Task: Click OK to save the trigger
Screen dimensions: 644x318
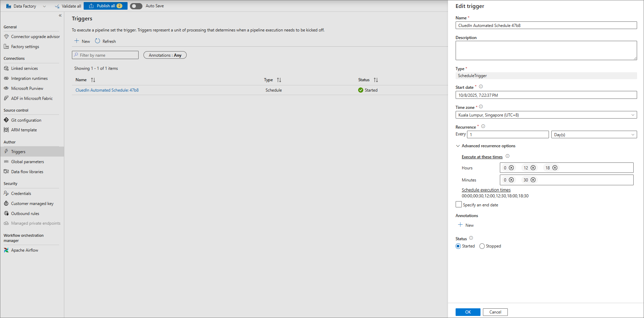Action: tap(468, 312)
